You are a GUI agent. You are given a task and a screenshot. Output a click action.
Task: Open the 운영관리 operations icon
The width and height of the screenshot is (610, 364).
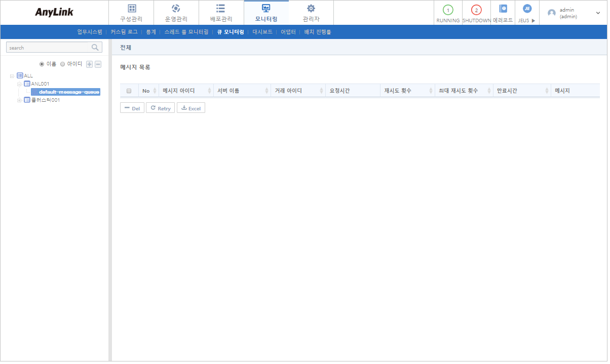[176, 9]
